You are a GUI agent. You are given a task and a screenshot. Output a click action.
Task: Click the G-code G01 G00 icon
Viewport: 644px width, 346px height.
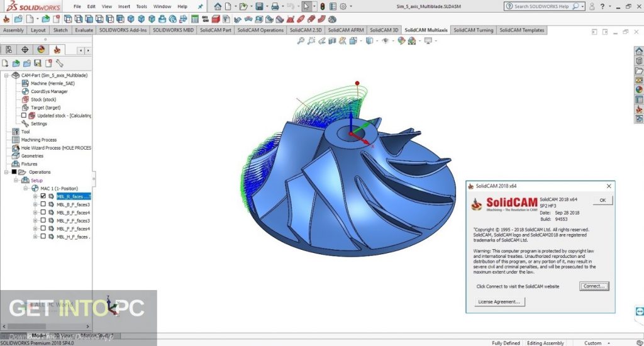tap(205, 19)
